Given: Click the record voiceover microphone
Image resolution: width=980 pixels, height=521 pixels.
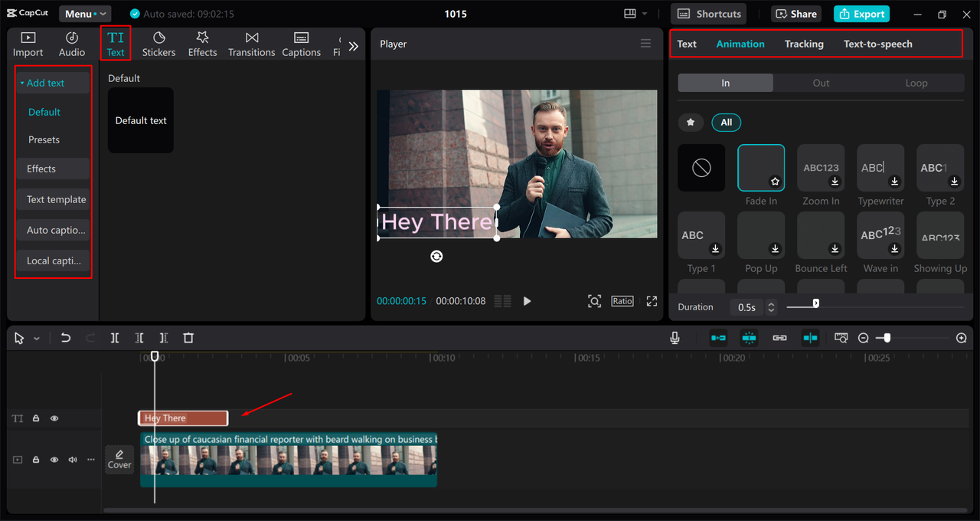Looking at the screenshot, I should click(675, 338).
